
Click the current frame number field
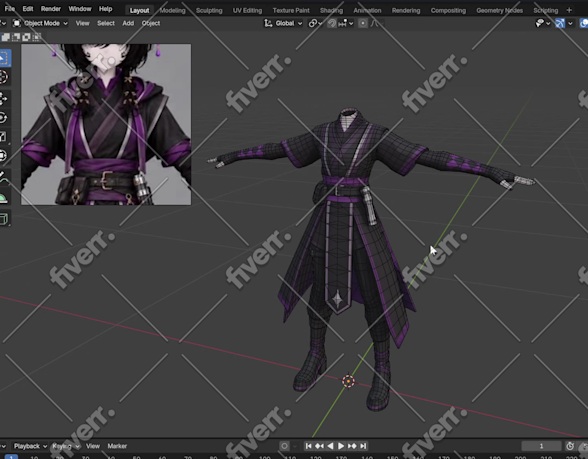541,446
